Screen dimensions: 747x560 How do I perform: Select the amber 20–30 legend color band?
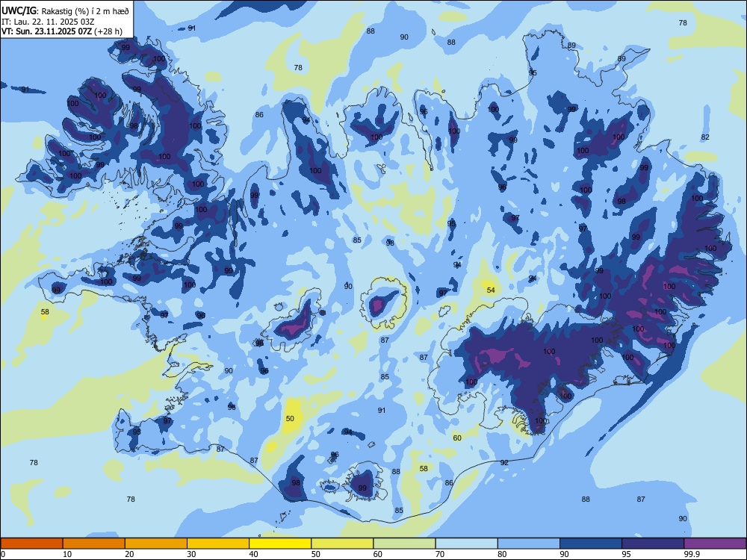pyautogui.click(x=156, y=544)
